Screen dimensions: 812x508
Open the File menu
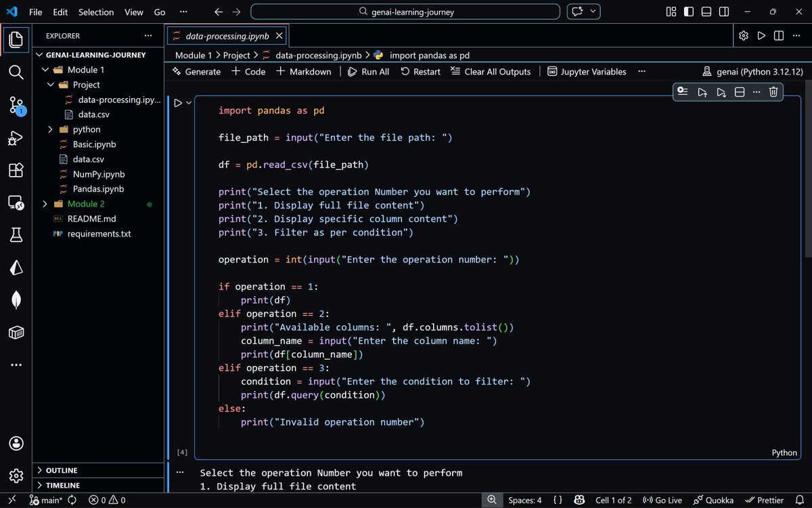coord(36,12)
